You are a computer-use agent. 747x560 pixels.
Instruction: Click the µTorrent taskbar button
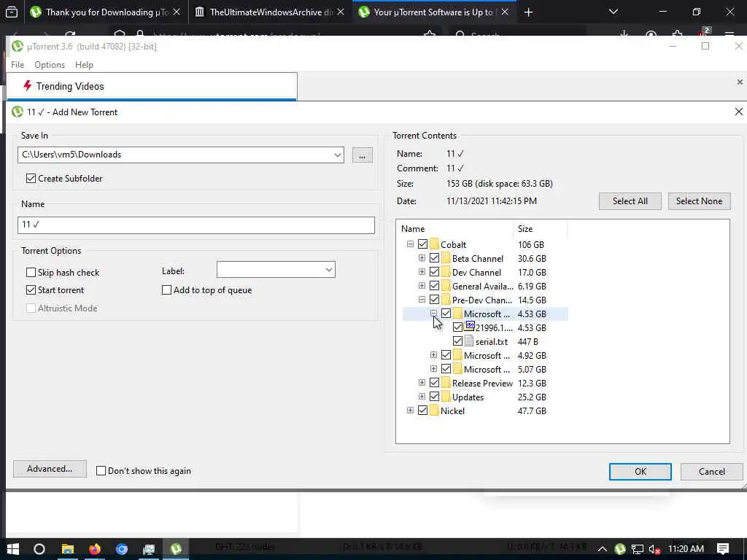click(176, 549)
